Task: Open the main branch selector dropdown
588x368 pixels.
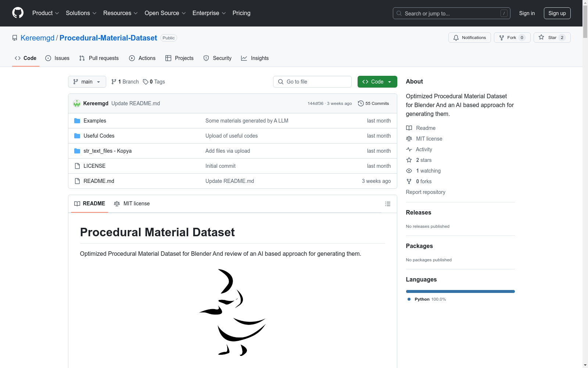Action: pos(87,82)
